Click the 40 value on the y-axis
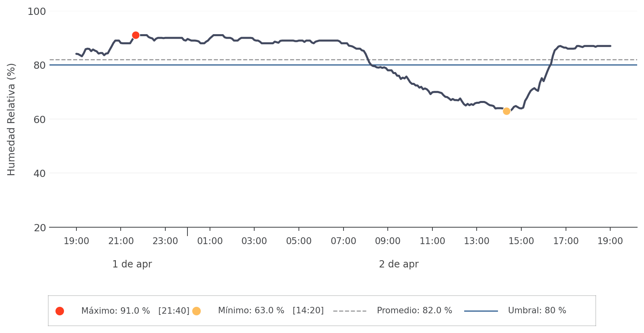Image resolution: width=644 pixels, height=333 pixels. (x=39, y=173)
